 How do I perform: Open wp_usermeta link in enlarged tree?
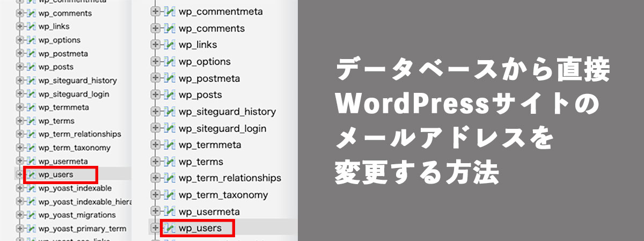[x=209, y=211]
